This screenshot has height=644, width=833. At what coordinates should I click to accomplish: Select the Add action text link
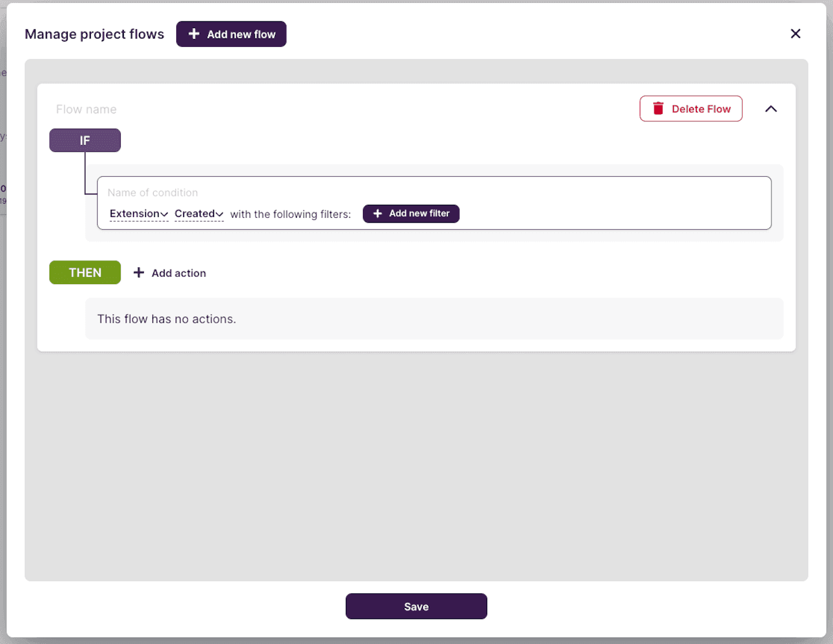(179, 273)
